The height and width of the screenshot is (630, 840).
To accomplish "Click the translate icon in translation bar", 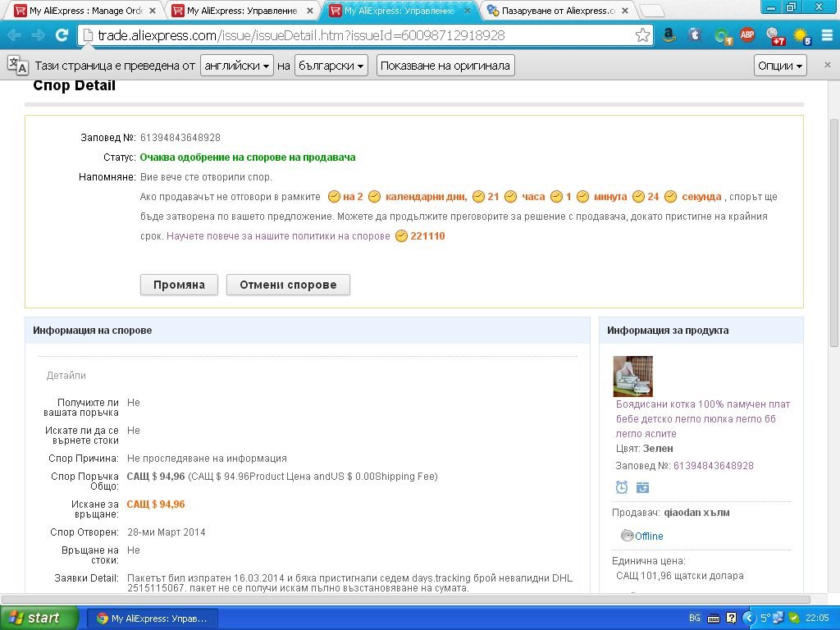I will pos(17,66).
